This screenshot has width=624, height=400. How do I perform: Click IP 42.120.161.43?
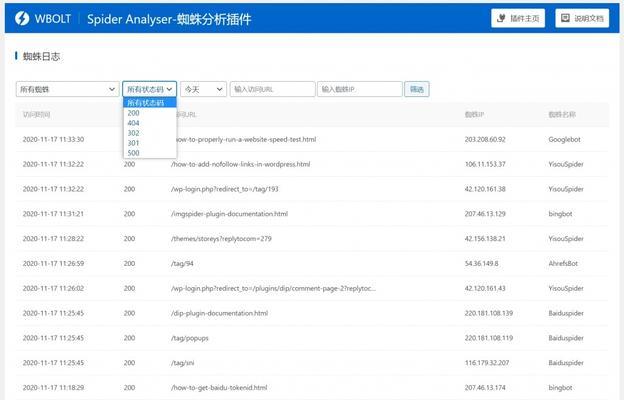[485, 288]
